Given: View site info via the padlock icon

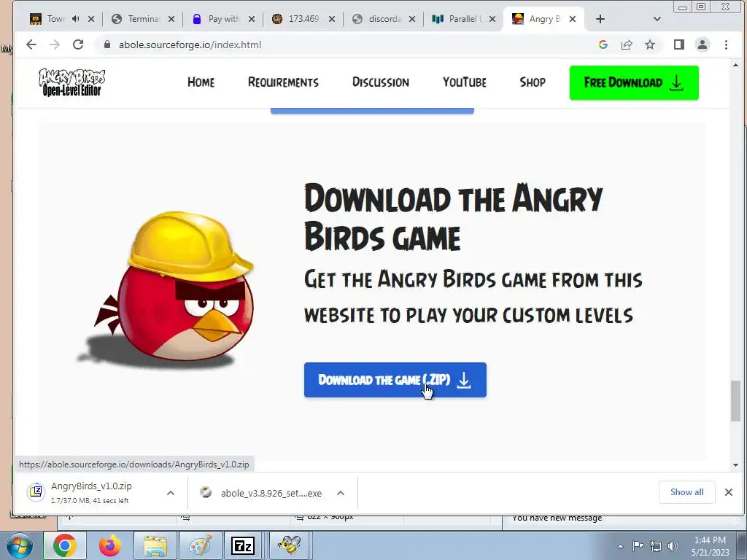Looking at the screenshot, I should coord(107,44).
